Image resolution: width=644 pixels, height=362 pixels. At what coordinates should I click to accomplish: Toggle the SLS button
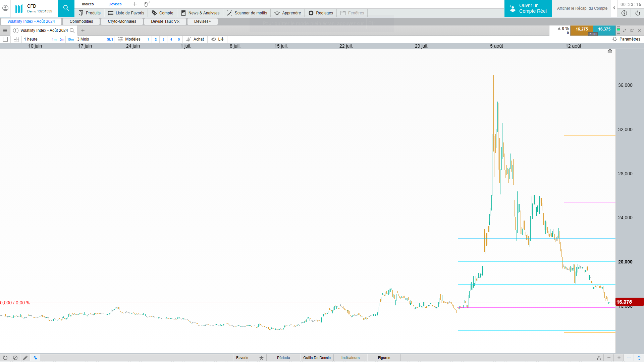tap(110, 40)
